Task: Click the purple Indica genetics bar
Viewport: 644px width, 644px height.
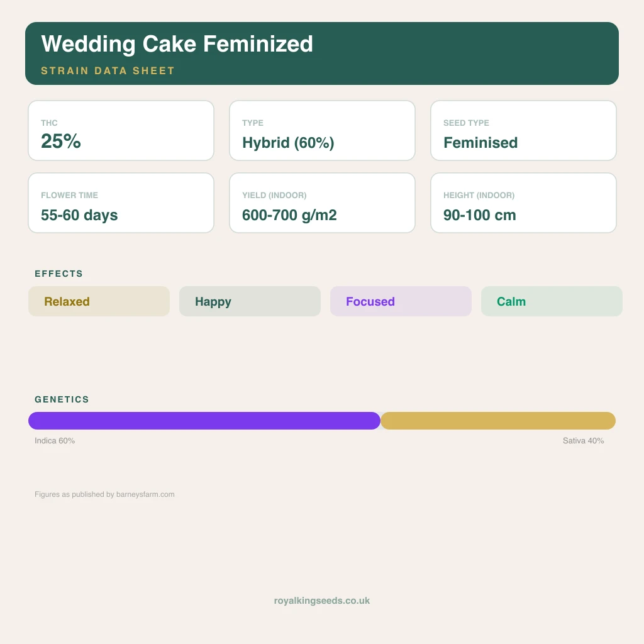Action: click(204, 421)
